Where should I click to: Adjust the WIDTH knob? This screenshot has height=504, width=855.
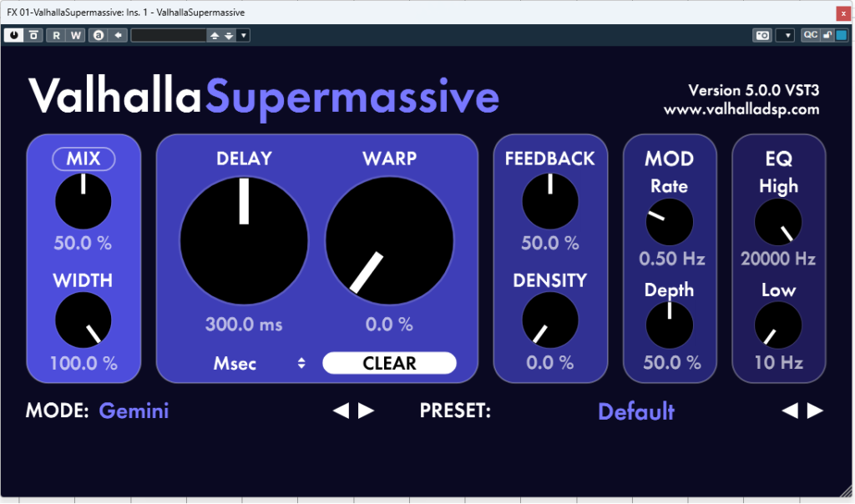point(83,320)
